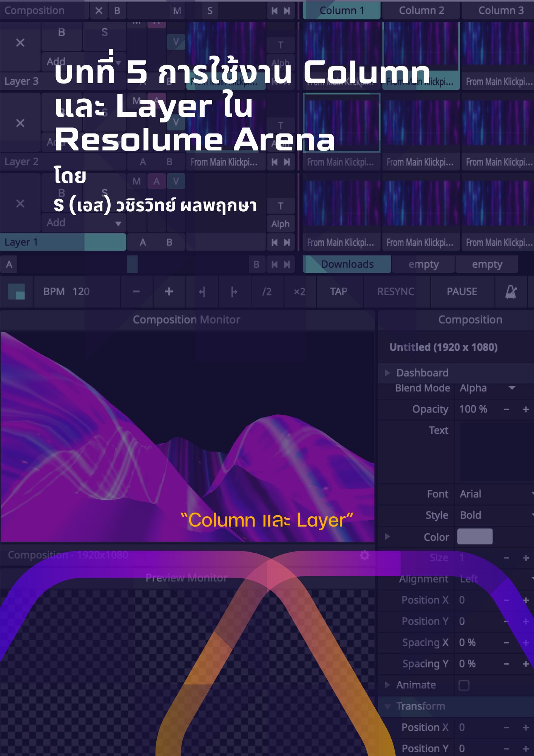The height and width of the screenshot is (756, 534).
Task: Click the crossfader handle between A and B
Action: 132,264
